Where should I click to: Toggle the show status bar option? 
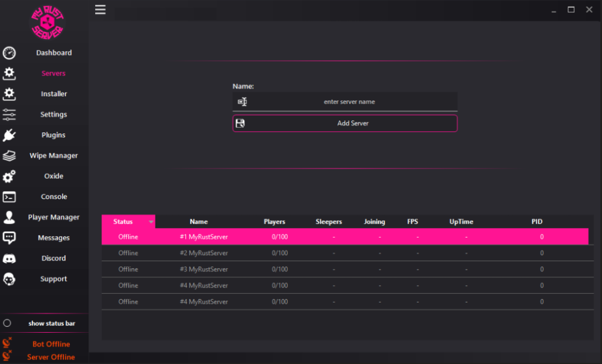[x=53, y=323]
